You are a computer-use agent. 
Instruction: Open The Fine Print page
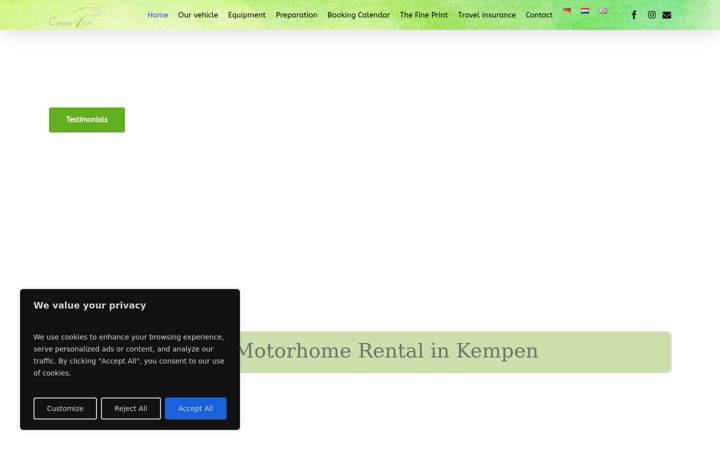423,15
